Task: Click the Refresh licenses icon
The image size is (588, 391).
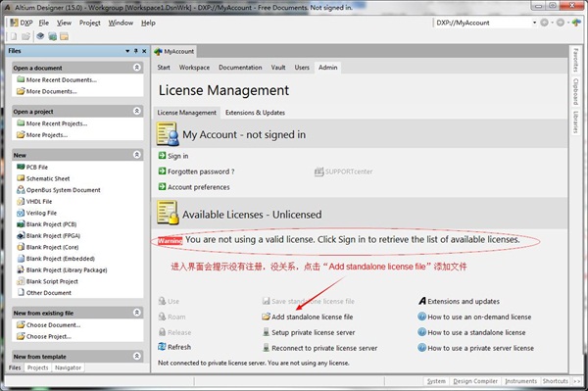Action: (x=162, y=347)
